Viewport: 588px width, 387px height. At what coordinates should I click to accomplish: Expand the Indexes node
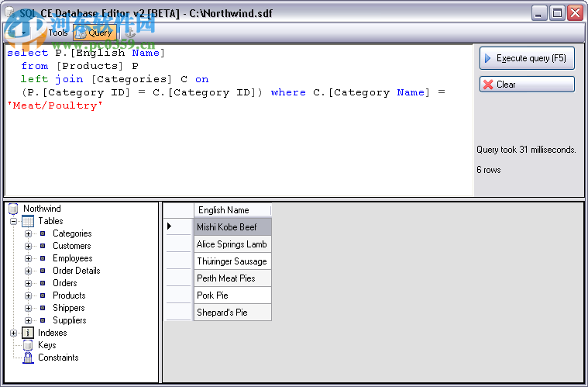(x=13, y=333)
